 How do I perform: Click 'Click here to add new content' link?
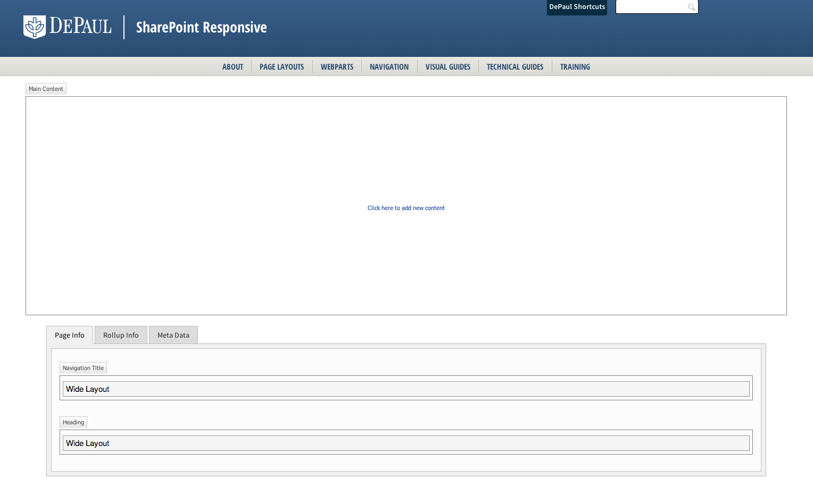point(406,208)
